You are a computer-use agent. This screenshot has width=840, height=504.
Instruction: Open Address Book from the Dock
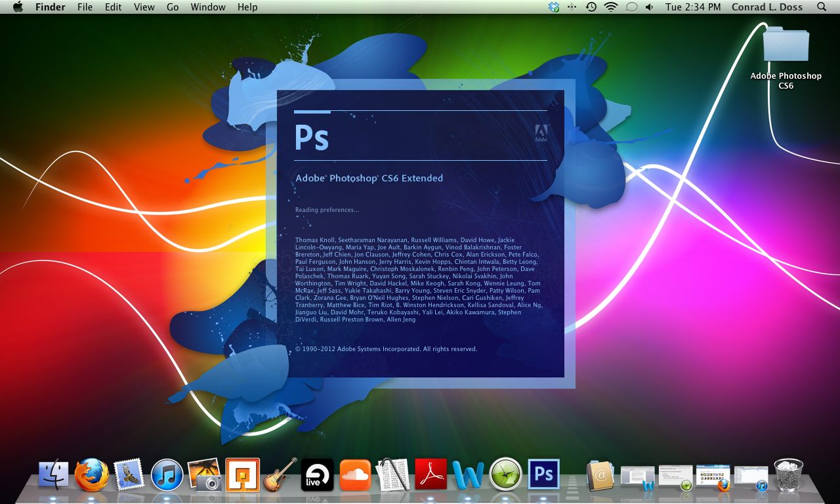pos(600,474)
